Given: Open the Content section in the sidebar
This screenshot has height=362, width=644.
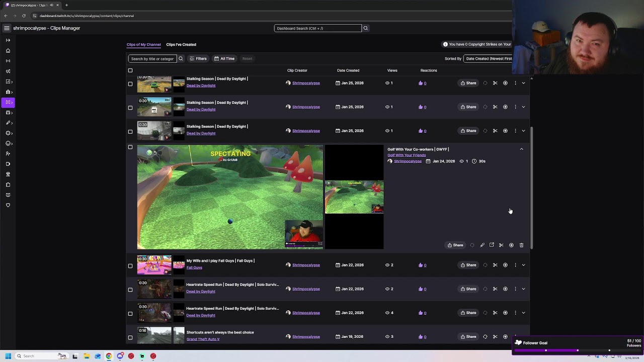Looking at the screenshot, I should click(8, 102).
